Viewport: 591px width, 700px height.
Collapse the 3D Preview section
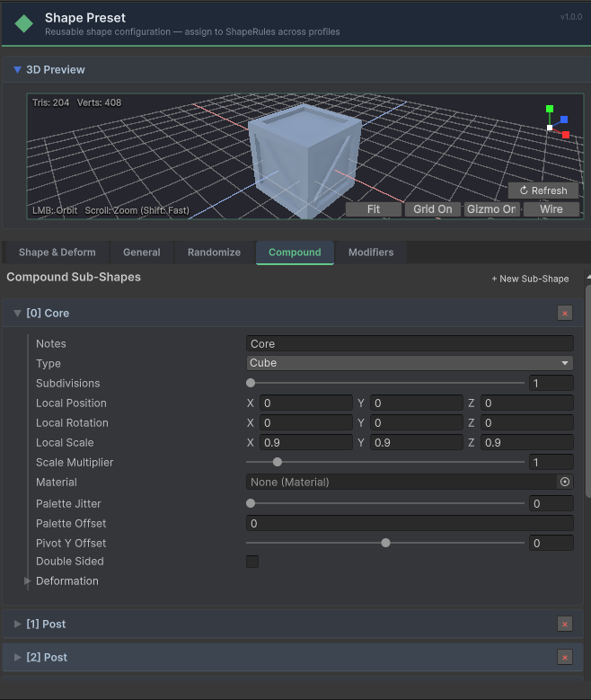(17, 69)
